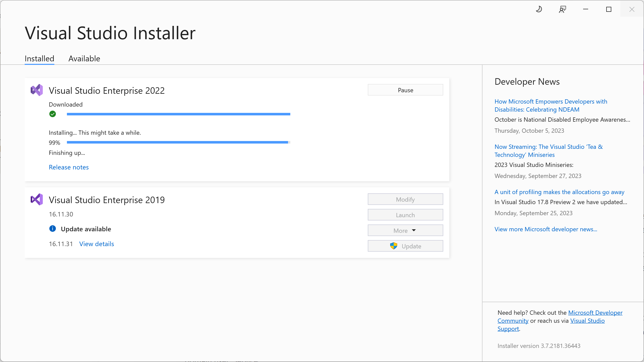Toggle dark theme using the moon icon
This screenshot has width=644, height=362.
point(539,9)
